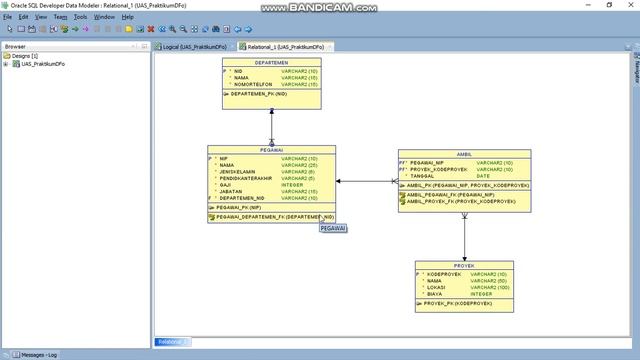Select the arrow Select tool in toolbar
The width and height of the screenshot is (640, 360).
tap(10, 29)
